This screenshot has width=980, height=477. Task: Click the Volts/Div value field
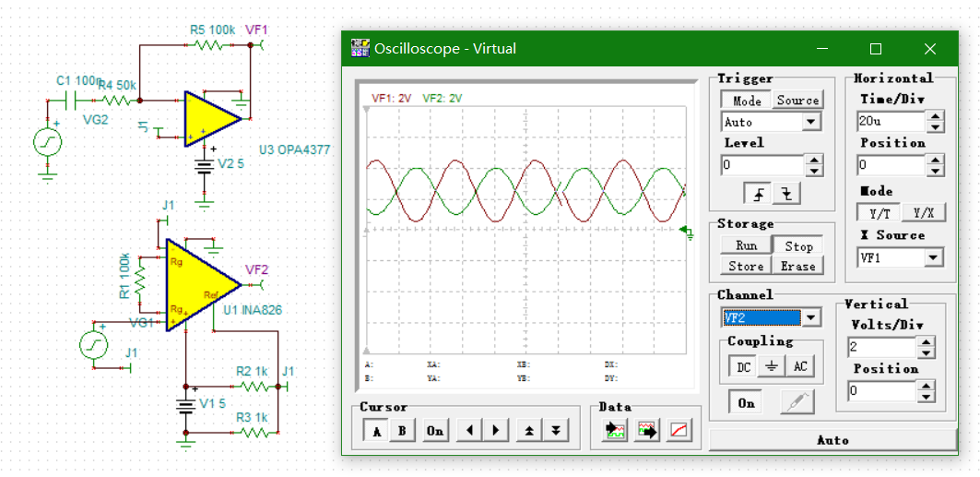[882, 347]
